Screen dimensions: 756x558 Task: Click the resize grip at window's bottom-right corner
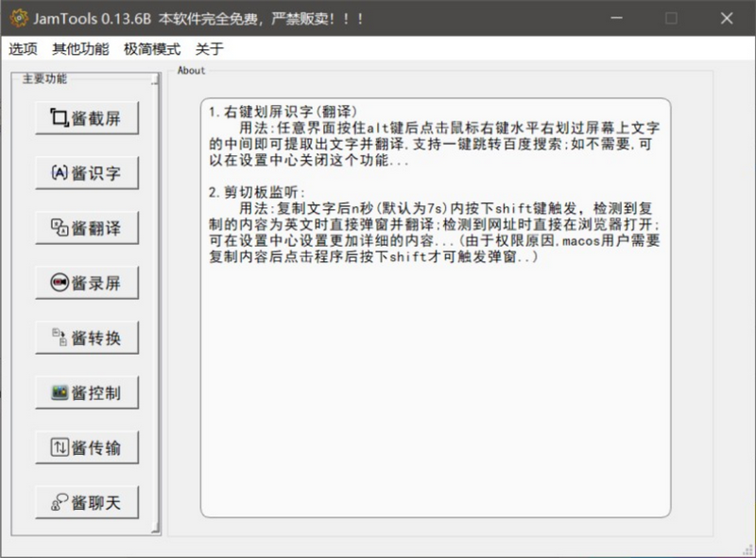[x=747, y=549]
